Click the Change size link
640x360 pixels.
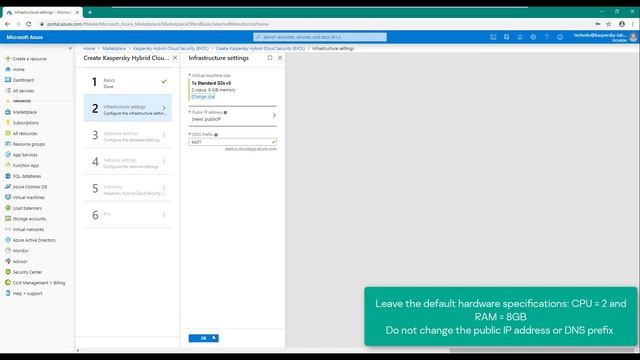pos(203,97)
